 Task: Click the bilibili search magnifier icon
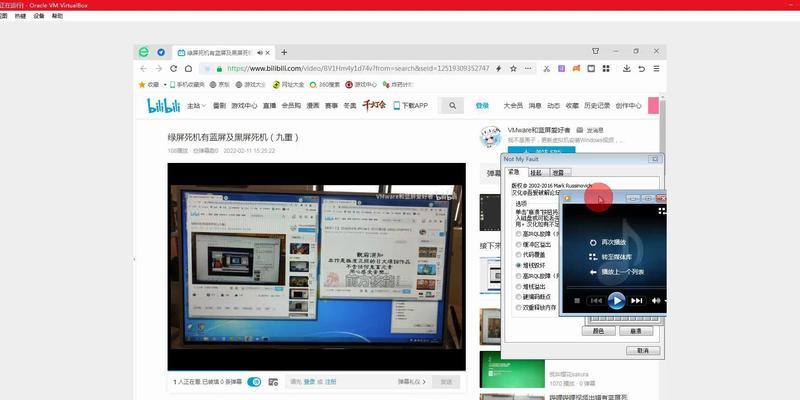(453, 106)
